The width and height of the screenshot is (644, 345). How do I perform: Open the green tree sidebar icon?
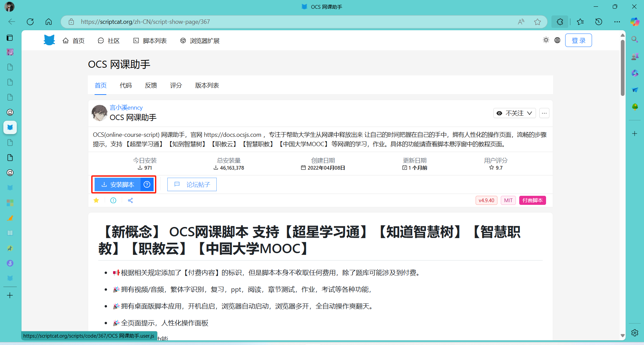tap(635, 107)
